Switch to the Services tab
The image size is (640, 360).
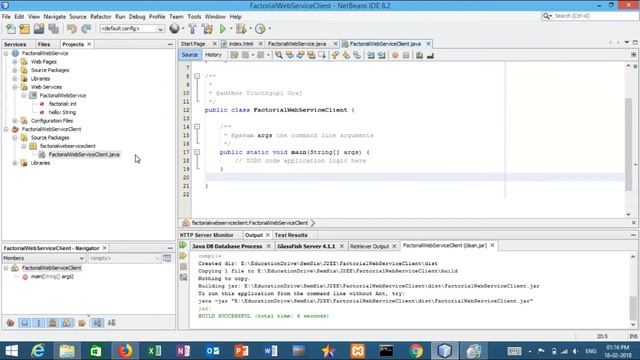[x=15, y=44]
